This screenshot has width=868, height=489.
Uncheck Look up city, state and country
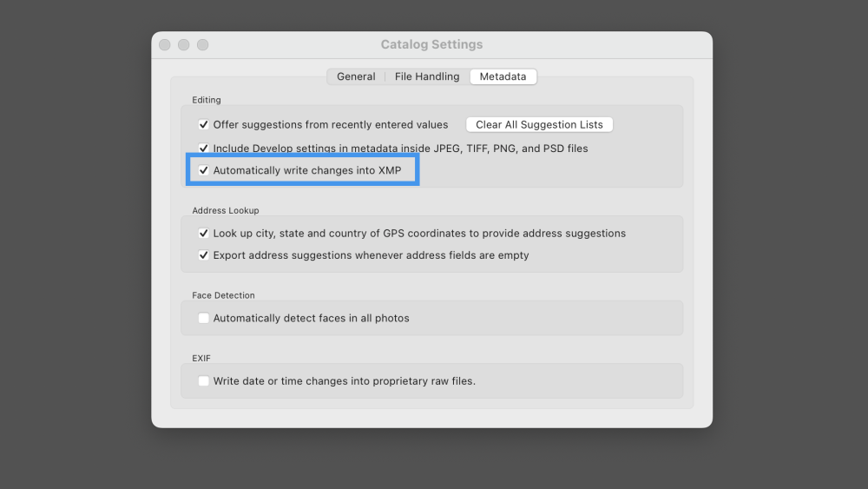coord(204,234)
